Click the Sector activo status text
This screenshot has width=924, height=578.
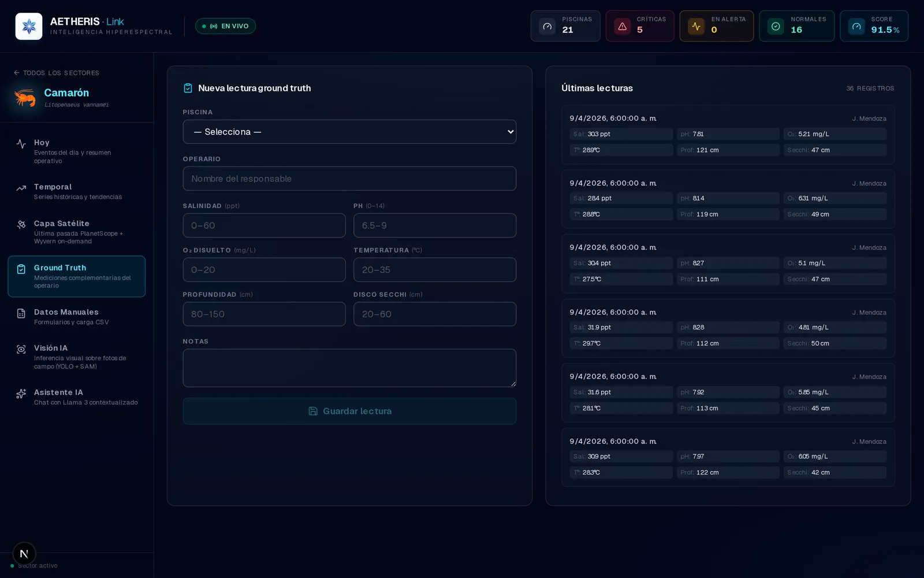pyautogui.click(x=38, y=566)
